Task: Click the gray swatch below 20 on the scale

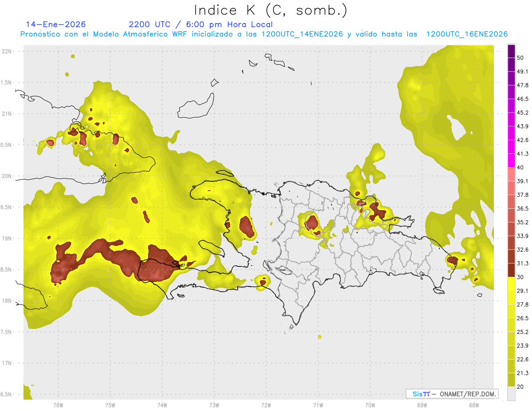Action: (511, 394)
